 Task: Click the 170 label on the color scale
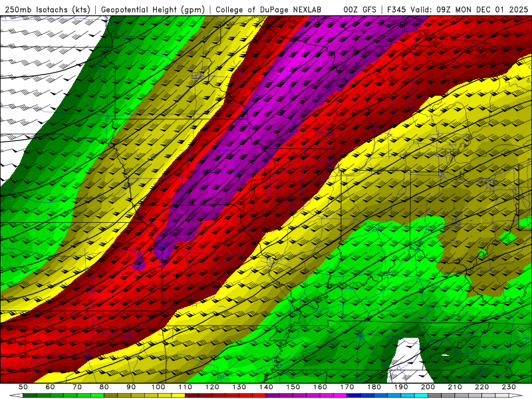pyautogui.click(x=347, y=387)
